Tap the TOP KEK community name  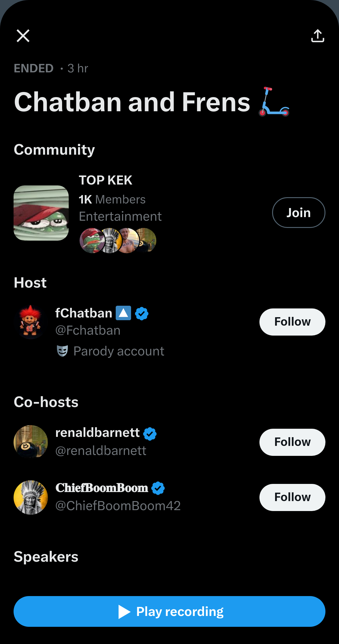(x=105, y=180)
